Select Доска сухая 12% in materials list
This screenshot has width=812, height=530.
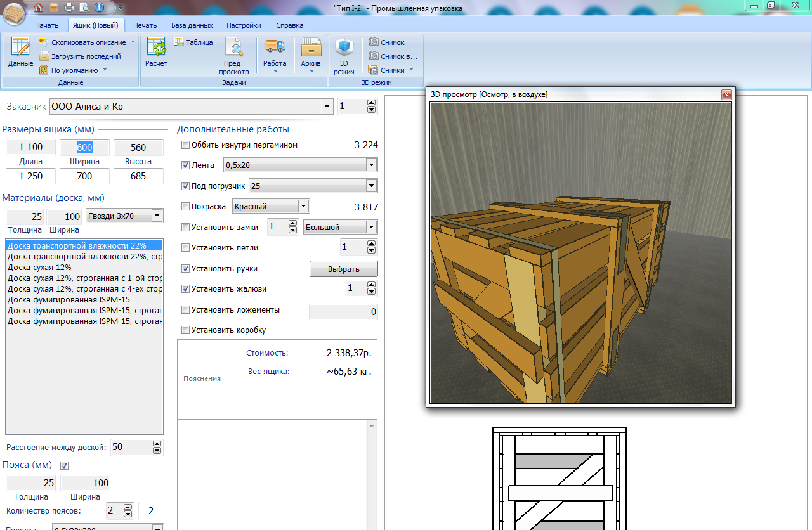(84, 267)
